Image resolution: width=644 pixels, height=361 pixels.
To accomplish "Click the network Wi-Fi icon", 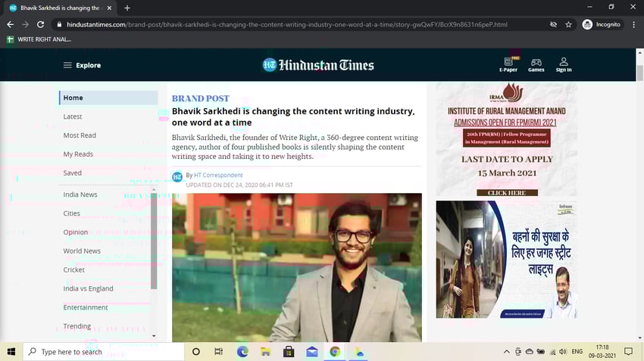I will tap(552, 352).
